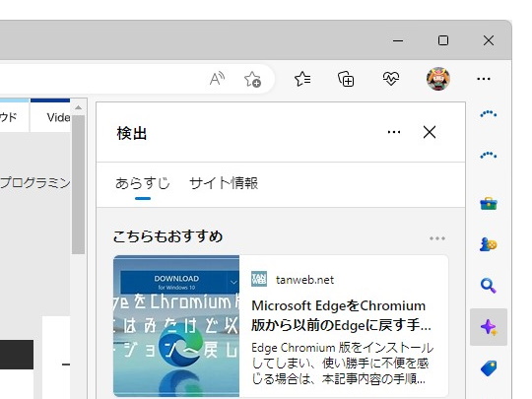Open Edge Settings and more menu
Screen dimensions: 532x399
484,79
